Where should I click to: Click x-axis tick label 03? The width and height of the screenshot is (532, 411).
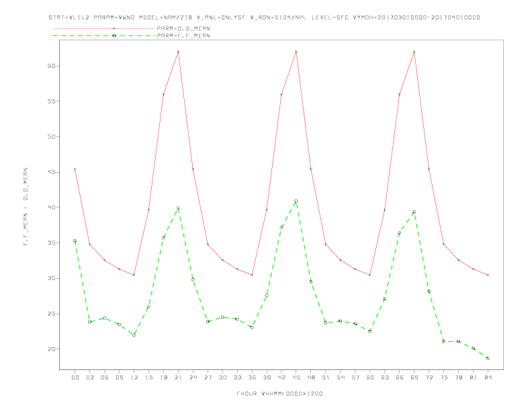(x=89, y=377)
